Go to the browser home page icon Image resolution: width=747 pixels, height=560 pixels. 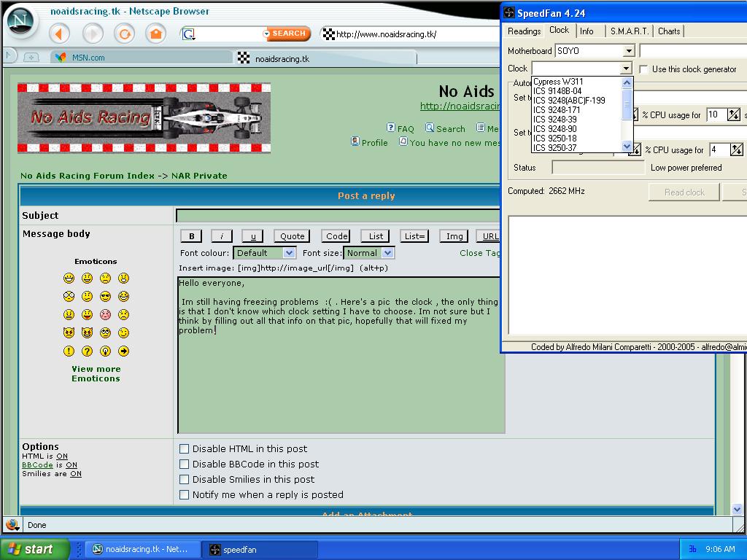pos(155,34)
